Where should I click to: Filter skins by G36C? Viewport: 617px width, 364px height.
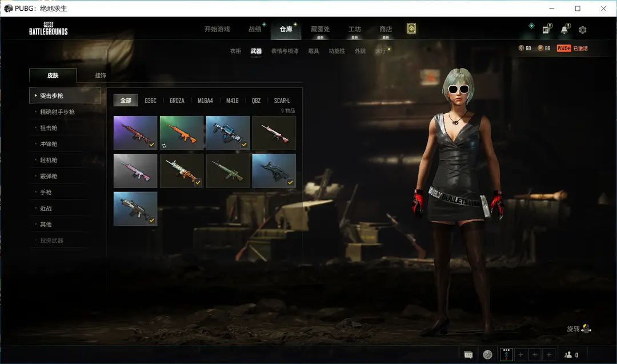click(150, 101)
